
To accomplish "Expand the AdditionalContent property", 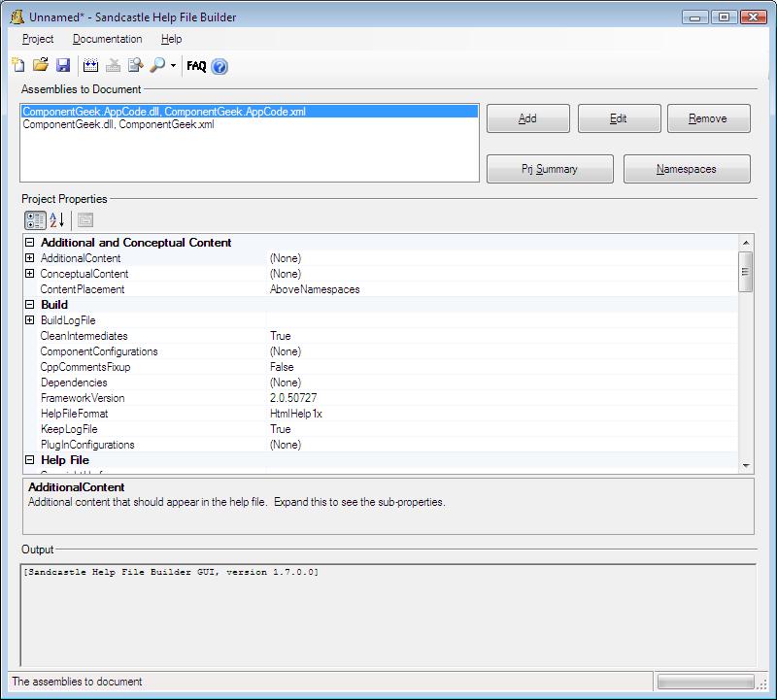I will coord(30,258).
